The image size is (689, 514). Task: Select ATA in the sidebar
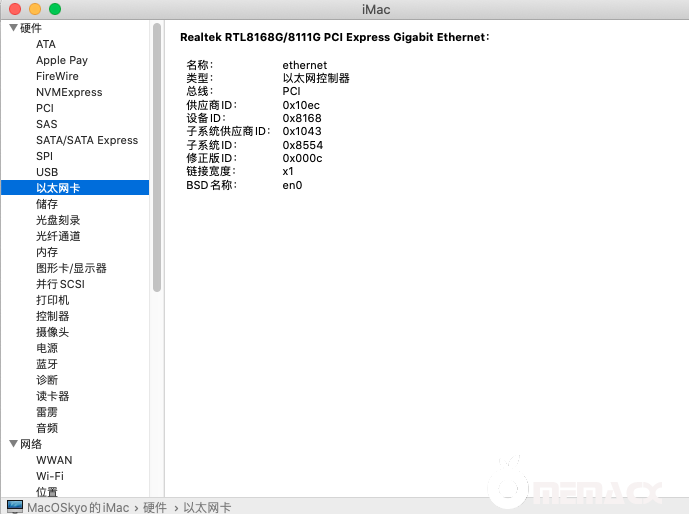[x=46, y=44]
